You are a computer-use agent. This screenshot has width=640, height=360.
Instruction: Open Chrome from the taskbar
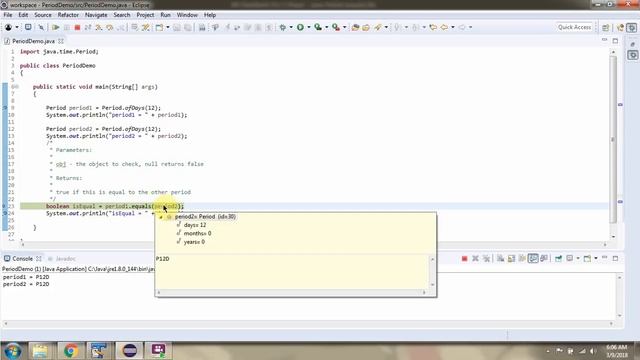[71, 351]
